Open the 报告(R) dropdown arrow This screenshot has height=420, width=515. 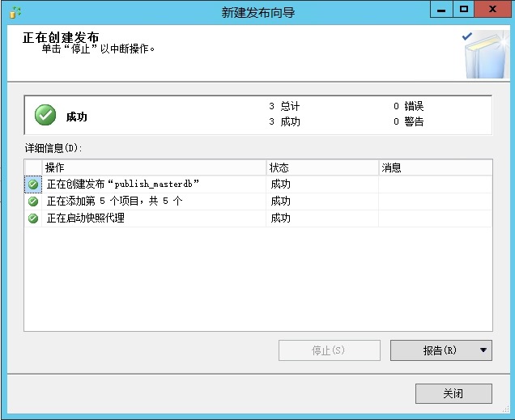coord(483,350)
